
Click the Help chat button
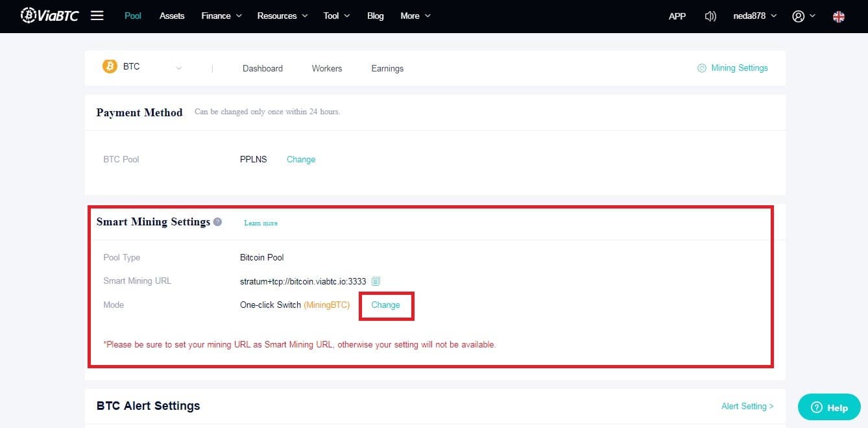click(x=829, y=407)
